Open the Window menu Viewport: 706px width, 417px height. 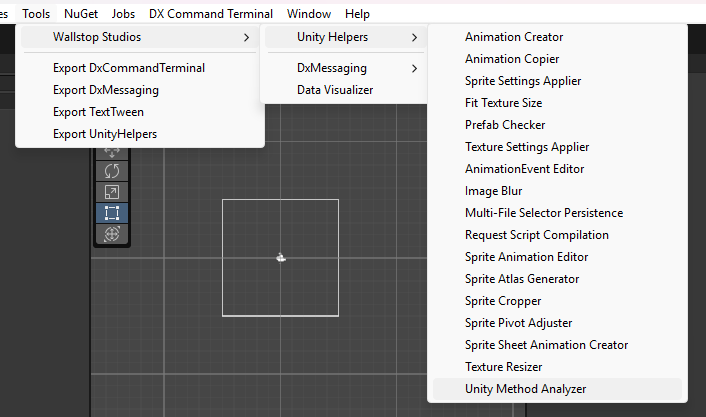coord(309,14)
